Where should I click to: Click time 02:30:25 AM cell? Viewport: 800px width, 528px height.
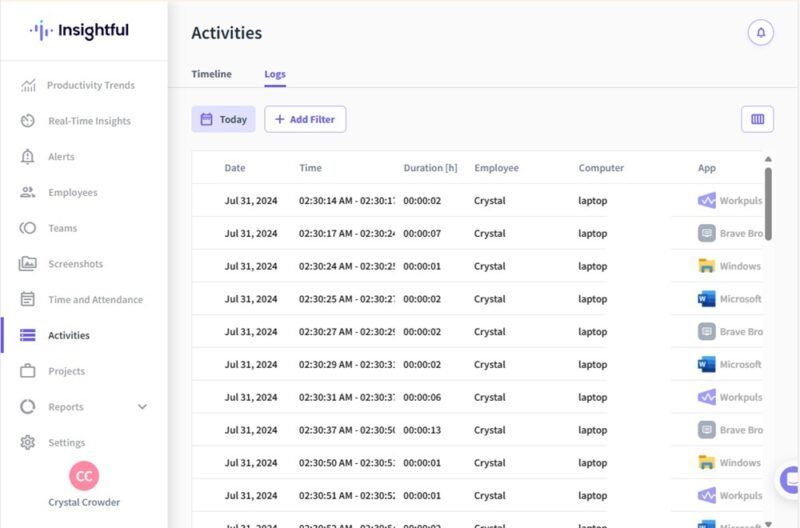click(346, 298)
